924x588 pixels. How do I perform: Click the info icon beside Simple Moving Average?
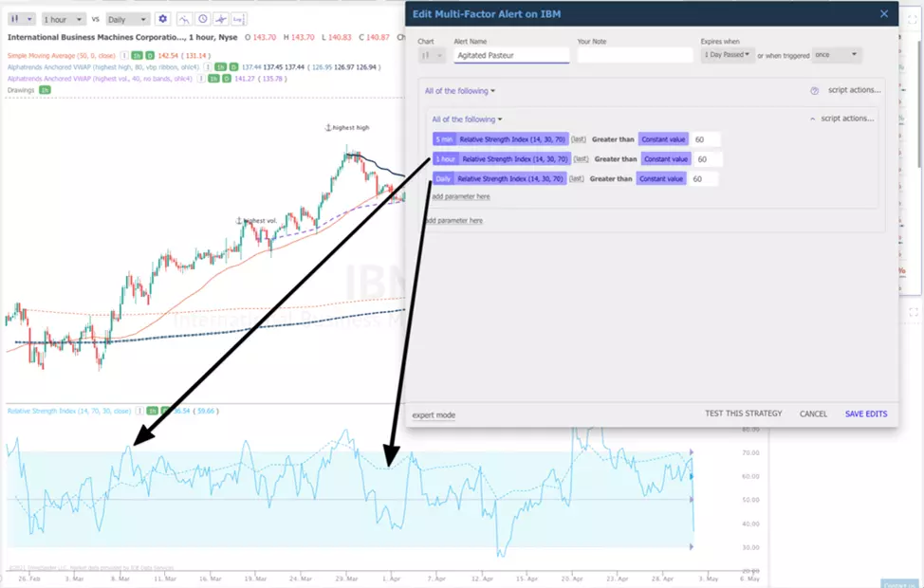pos(124,55)
